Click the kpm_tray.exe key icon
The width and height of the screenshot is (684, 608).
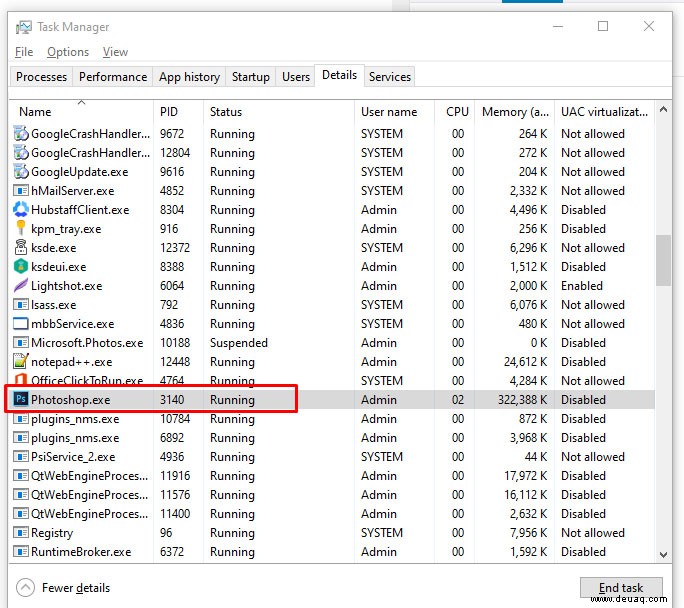pos(21,229)
